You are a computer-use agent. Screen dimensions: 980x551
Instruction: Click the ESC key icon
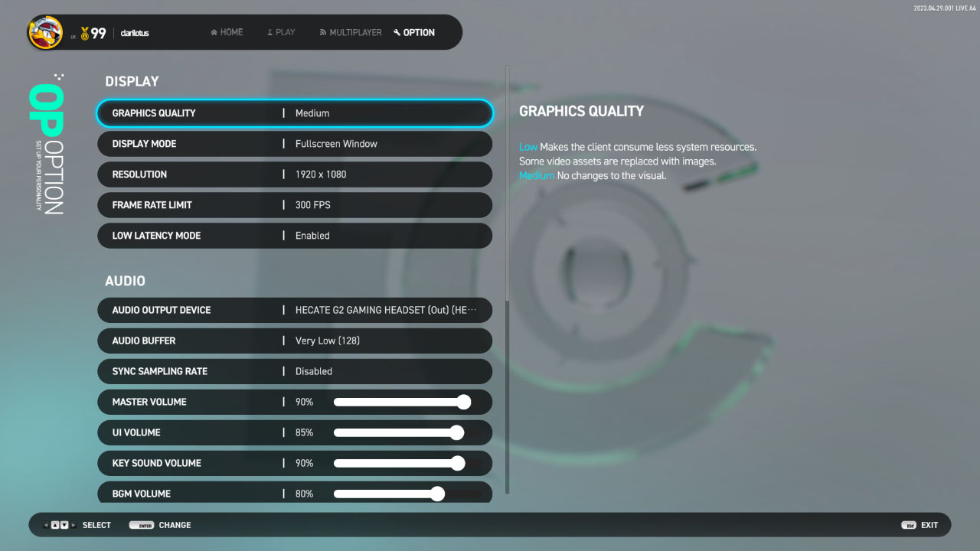point(909,525)
